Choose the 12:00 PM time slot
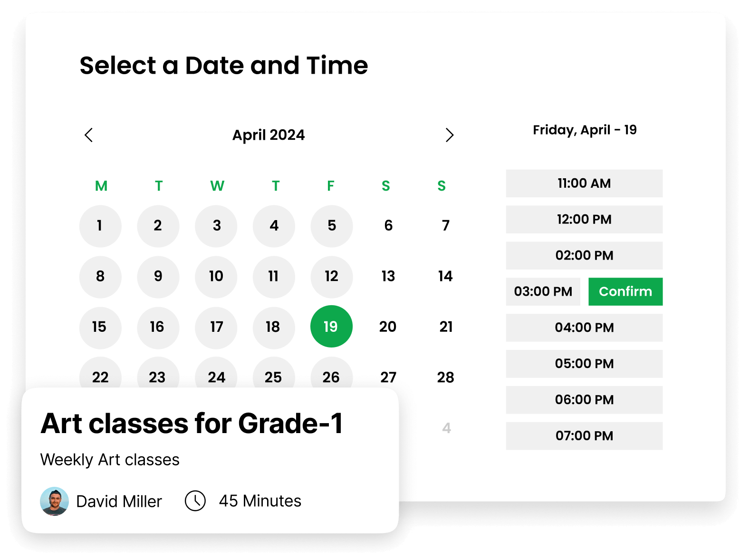The height and width of the screenshot is (560, 749). click(584, 220)
